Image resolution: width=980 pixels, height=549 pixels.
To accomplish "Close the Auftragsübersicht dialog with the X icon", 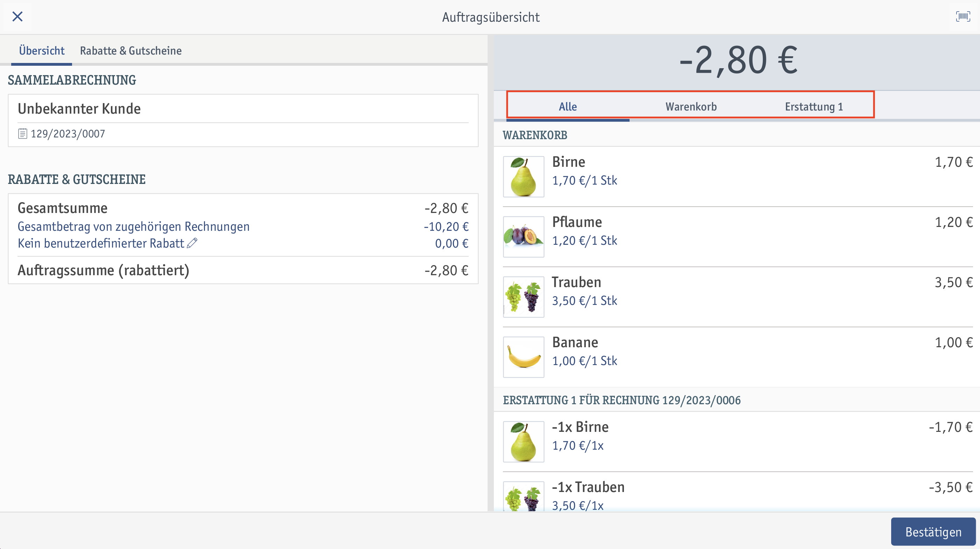I will point(17,16).
